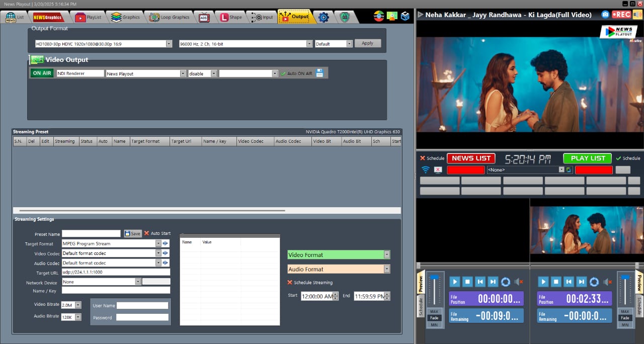The image size is (644, 344).
Task: Click the green PLAY LIST button
Action: (587, 158)
